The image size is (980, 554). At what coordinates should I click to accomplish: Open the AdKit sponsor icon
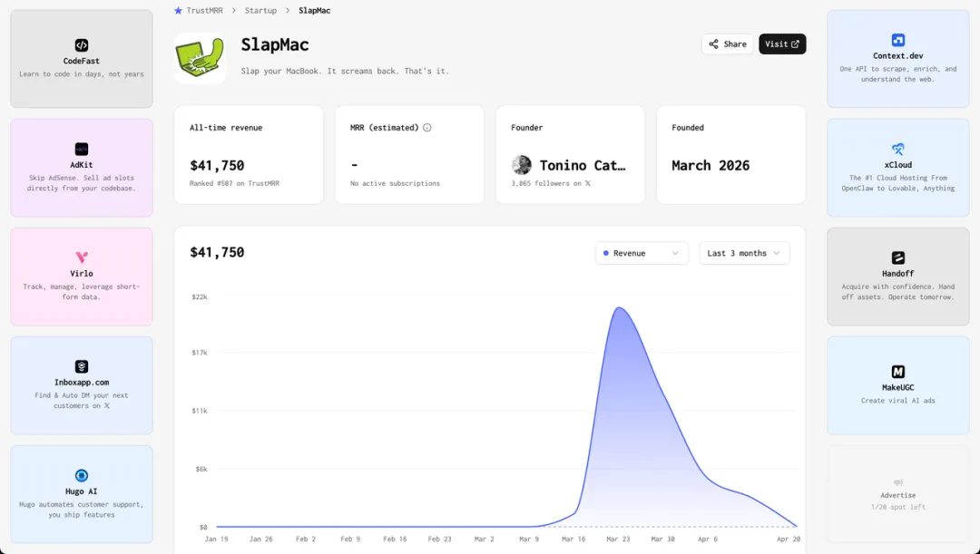[x=82, y=149]
